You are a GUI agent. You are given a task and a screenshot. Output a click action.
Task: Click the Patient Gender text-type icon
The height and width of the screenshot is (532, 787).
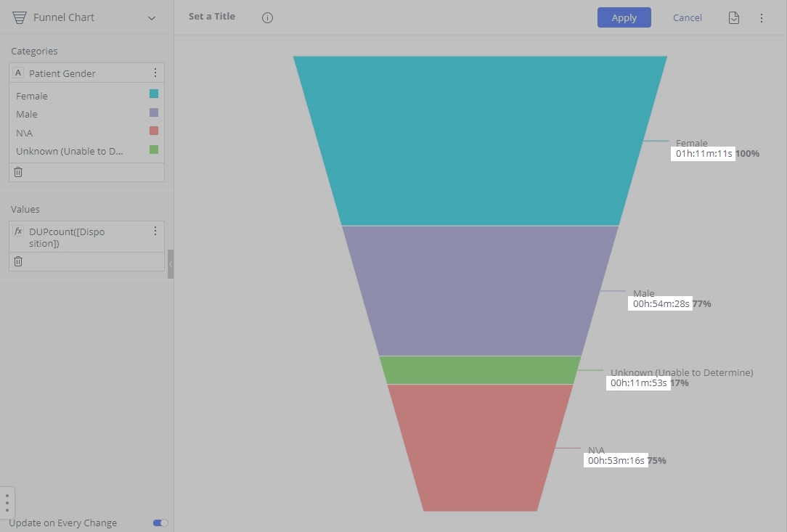pos(18,73)
